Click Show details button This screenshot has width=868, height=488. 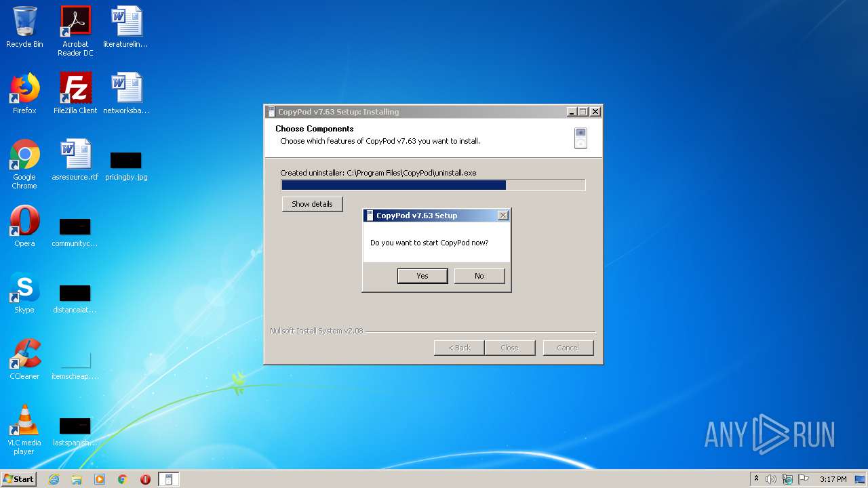point(312,204)
